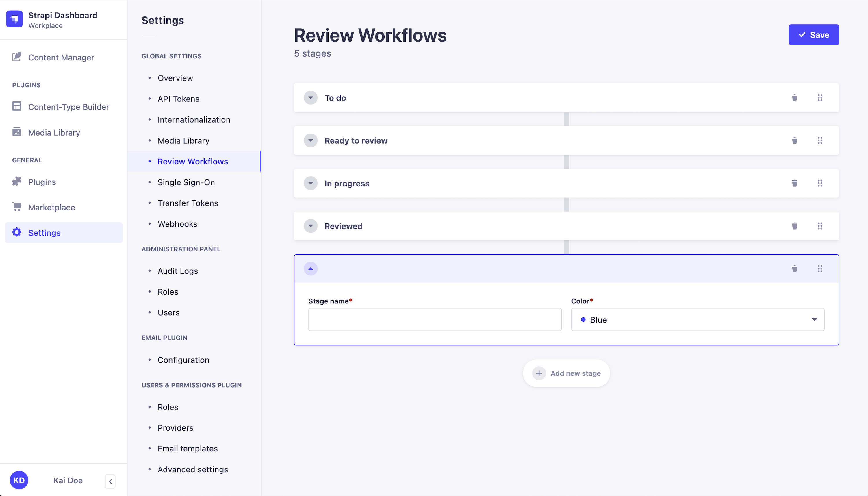Add new stage to workflow
Viewport: 868px width, 496px height.
point(566,373)
